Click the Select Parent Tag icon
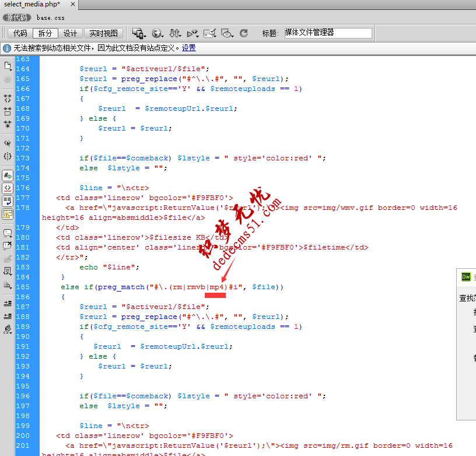 pyautogui.click(x=8, y=142)
